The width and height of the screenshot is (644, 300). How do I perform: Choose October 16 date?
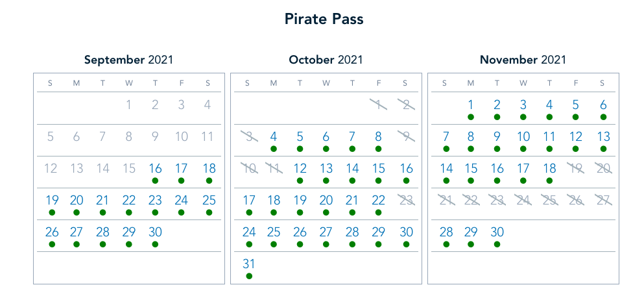[406, 168]
